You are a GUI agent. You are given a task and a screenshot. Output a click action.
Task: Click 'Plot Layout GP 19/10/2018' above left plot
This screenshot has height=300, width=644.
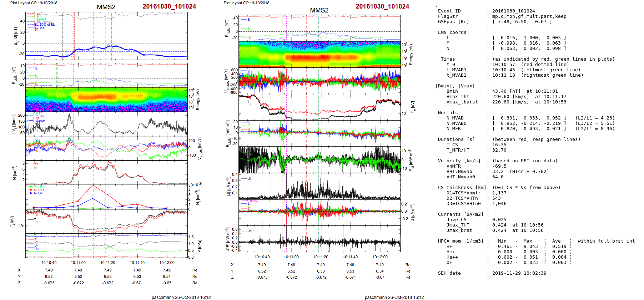click(34, 3)
